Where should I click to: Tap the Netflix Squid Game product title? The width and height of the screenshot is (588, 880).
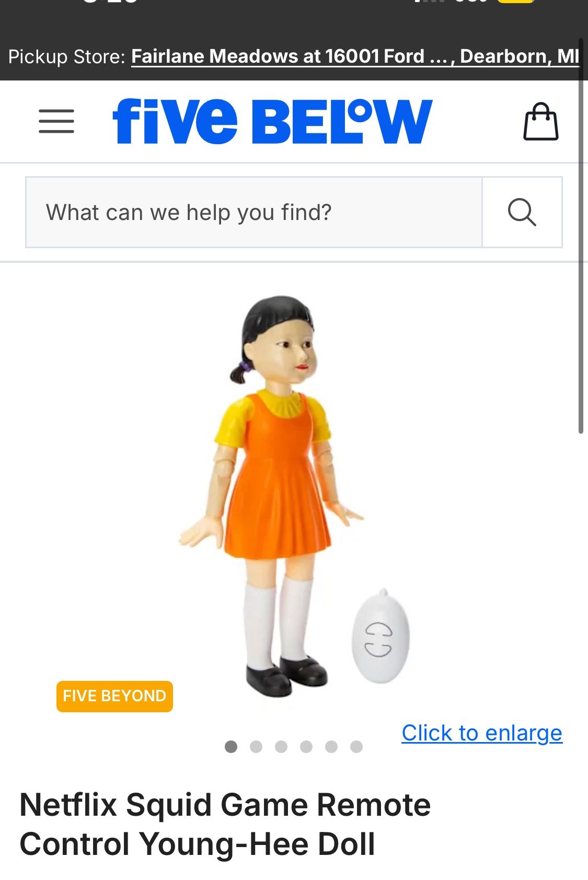[x=225, y=824]
